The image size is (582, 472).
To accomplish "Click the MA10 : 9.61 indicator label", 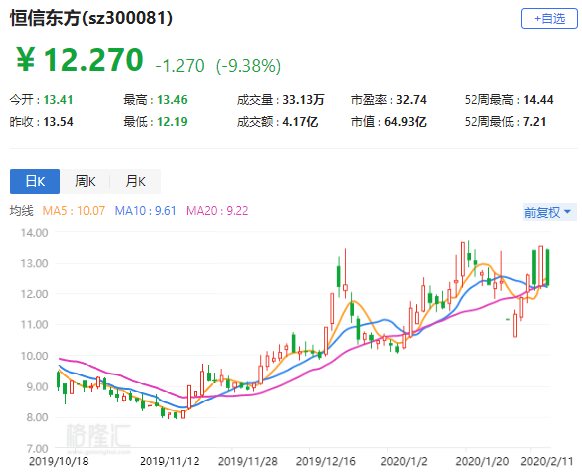I will tap(146, 211).
